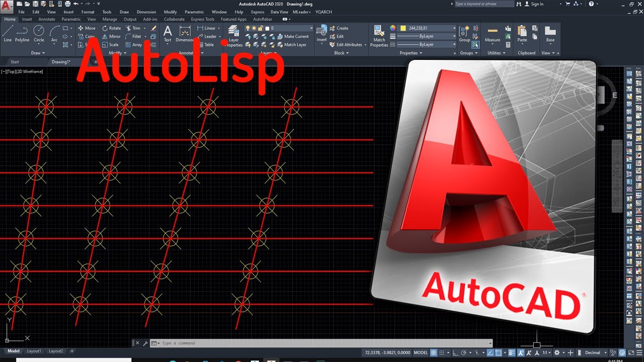
Task: Click the MODEL space button
Action: click(x=421, y=353)
